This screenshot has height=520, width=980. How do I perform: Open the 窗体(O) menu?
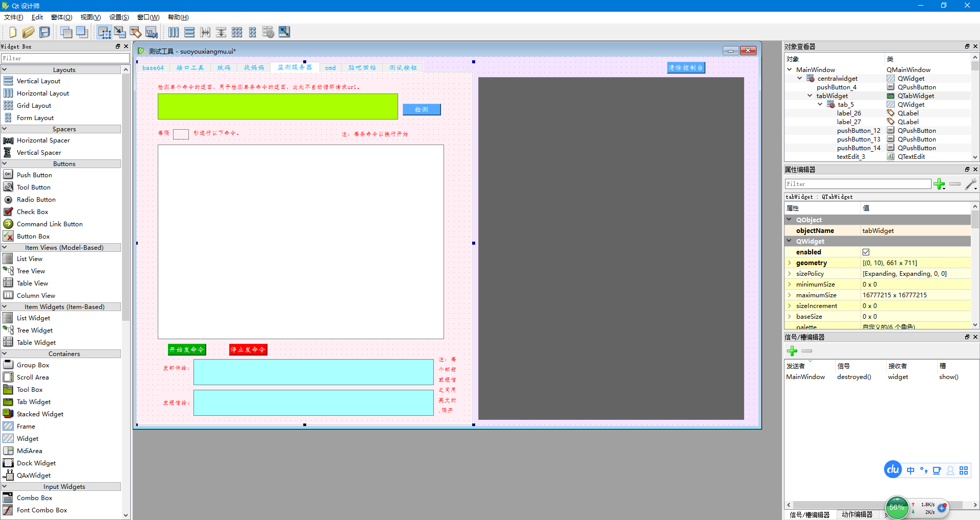[x=62, y=17]
